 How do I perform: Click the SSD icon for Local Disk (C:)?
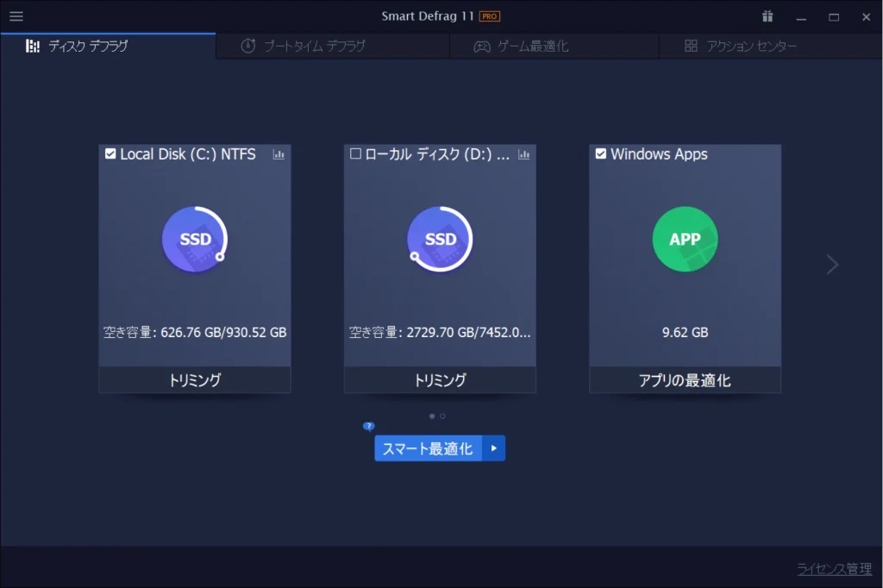point(195,240)
